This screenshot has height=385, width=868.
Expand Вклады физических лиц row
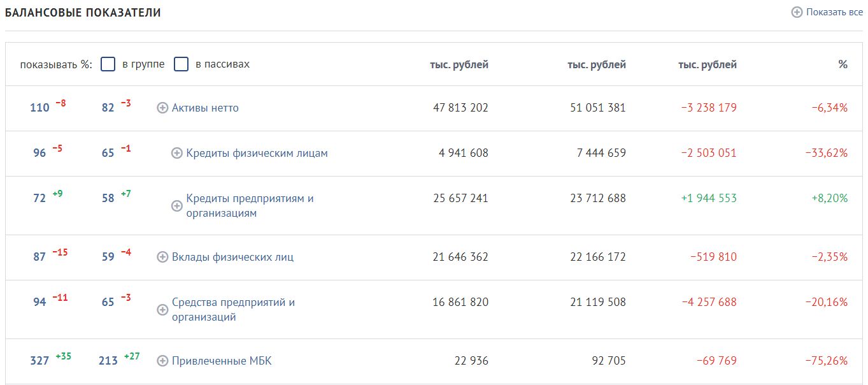(x=162, y=257)
